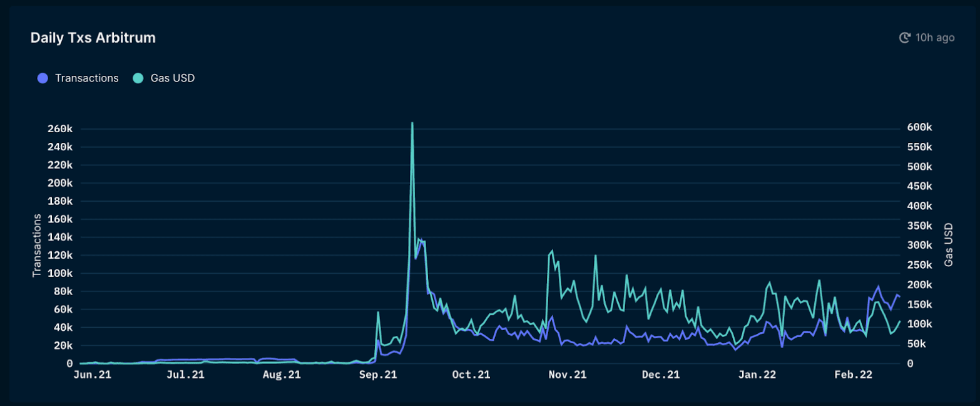
Task: Click the vertical Gas USD axis title on the right
Action: point(949,245)
